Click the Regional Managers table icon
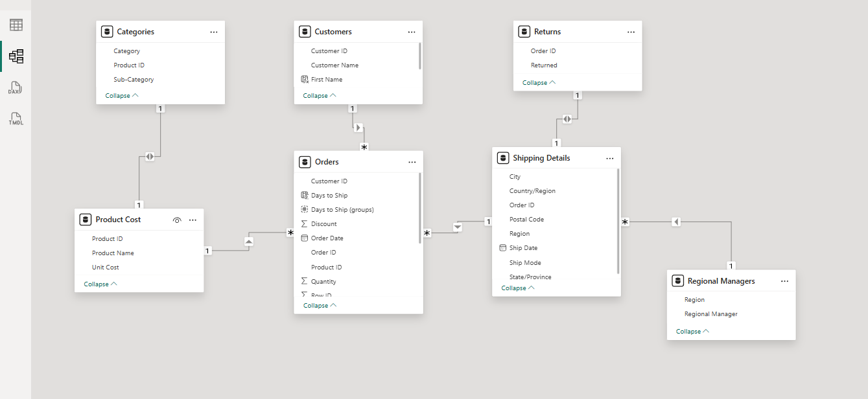 coord(678,281)
